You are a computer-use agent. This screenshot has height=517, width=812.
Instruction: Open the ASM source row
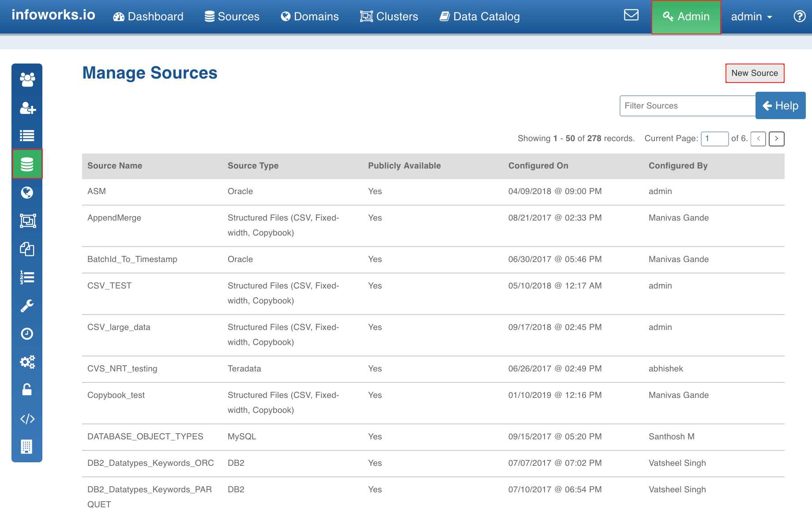433,191
